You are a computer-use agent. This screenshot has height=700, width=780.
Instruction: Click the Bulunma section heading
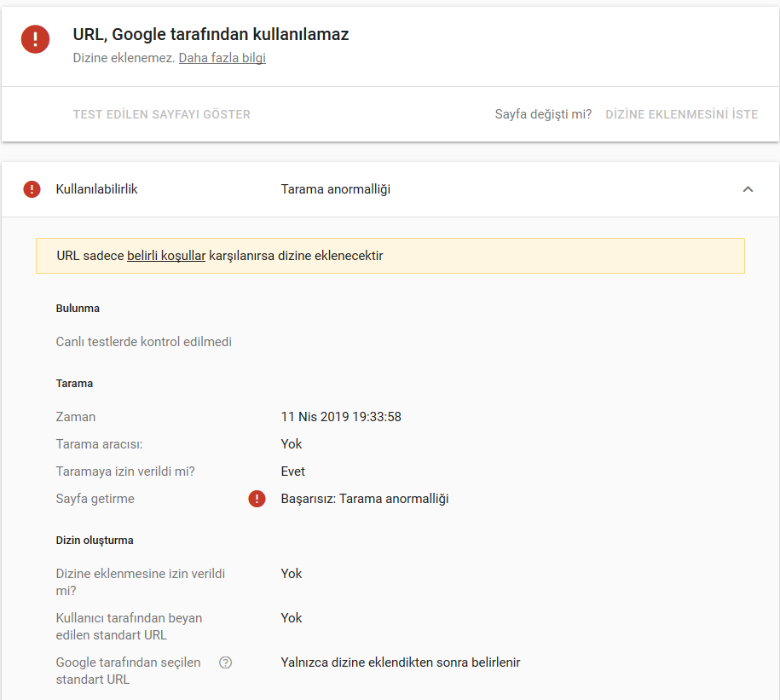(x=78, y=309)
